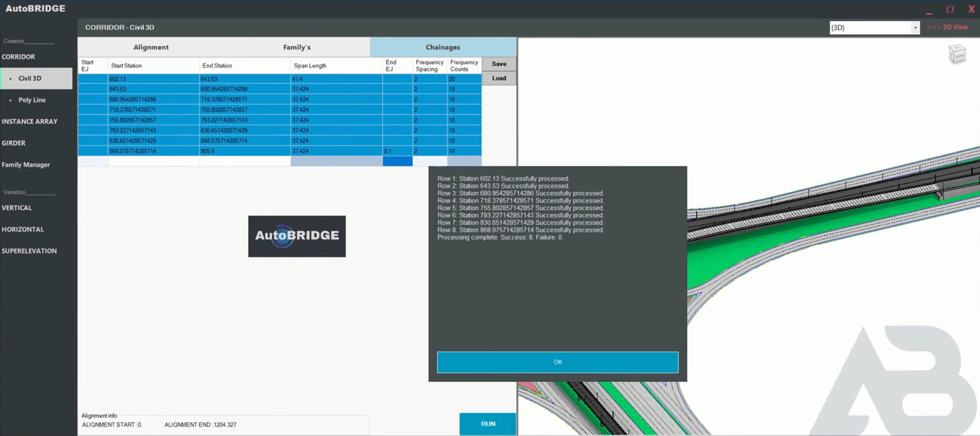Click end station cell 793.227142857143
Viewport: 980px width, 436px height.
pos(245,120)
